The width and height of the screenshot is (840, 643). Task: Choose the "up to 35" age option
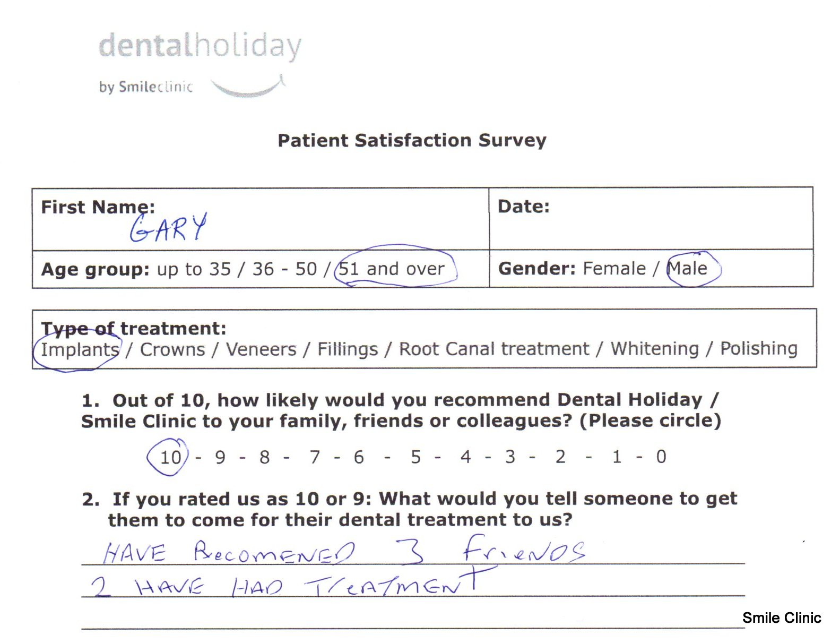point(194,269)
